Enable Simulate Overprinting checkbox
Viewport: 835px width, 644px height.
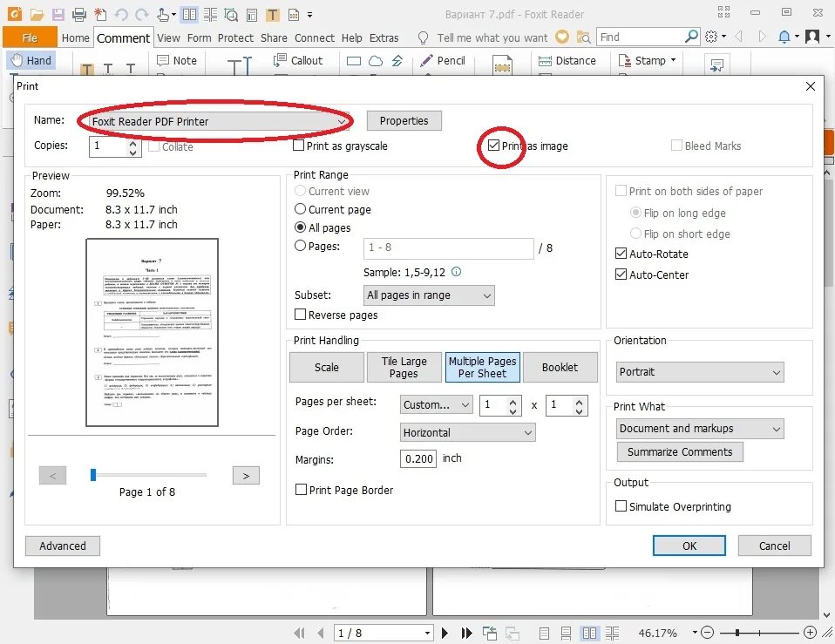[x=621, y=506]
